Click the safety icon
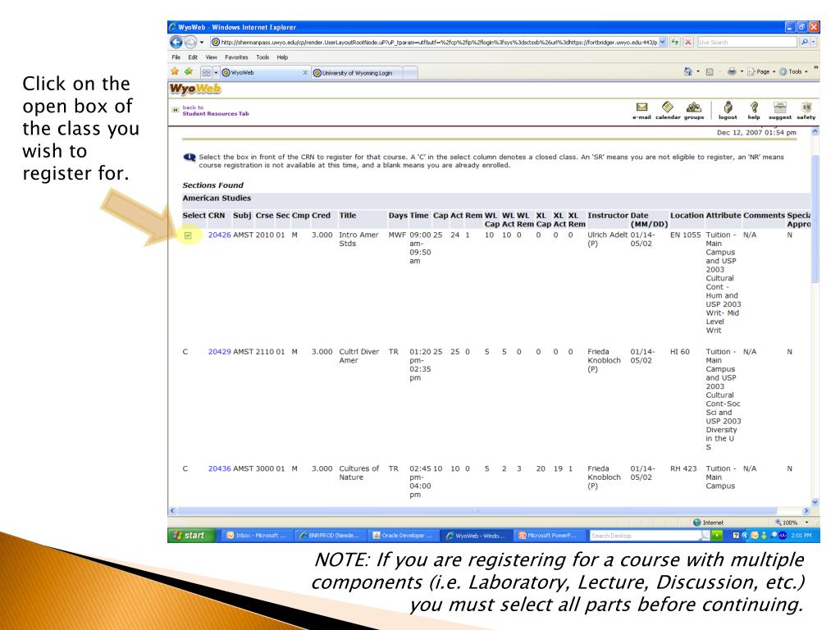Image resolution: width=840 pixels, height=630 pixels. tap(806, 111)
